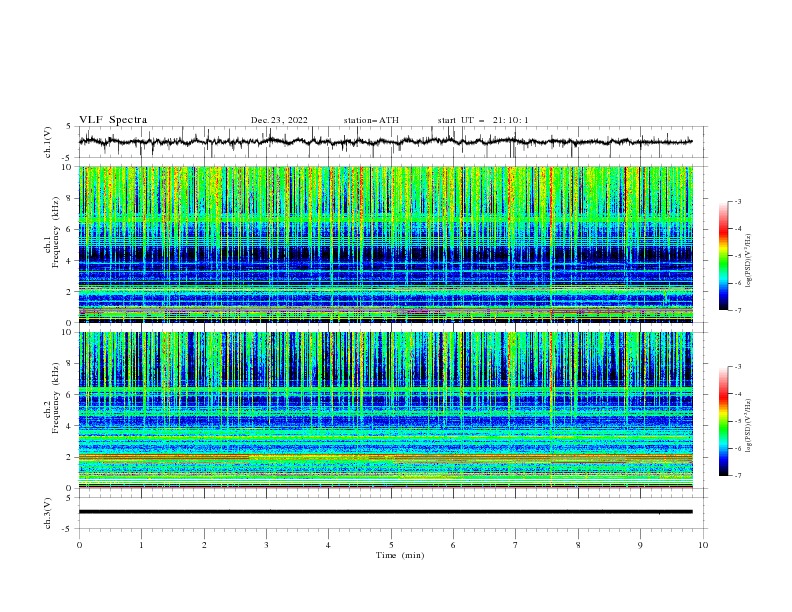Click time axis tick label "0"
This screenshot has height=612, width=792.
[x=79, y=545]
